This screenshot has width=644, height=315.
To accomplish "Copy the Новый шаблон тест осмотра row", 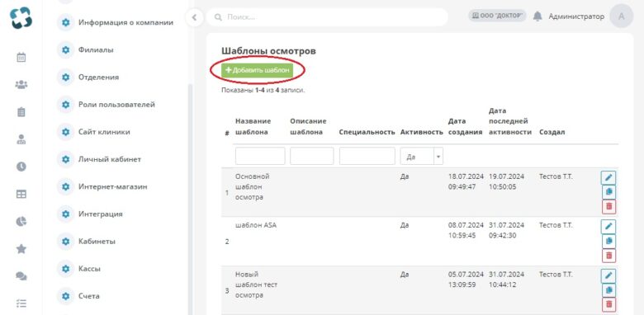I will 608,290.
